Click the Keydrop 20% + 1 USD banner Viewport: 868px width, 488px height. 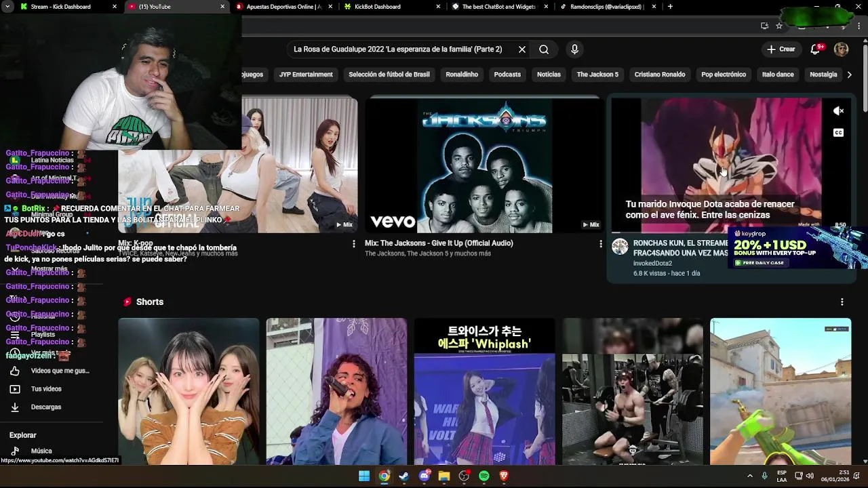(797, 248)
